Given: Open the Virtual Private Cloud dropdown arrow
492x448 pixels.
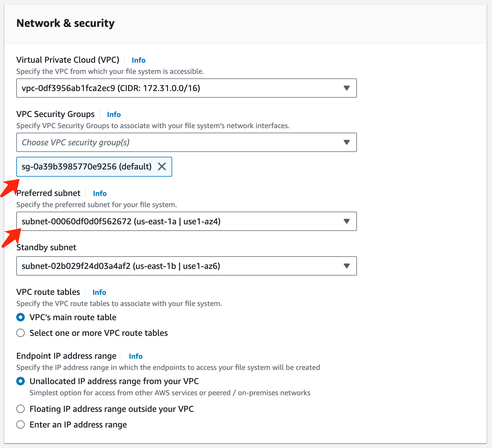Looking at the screenshot, I should (x=346, y=88).
